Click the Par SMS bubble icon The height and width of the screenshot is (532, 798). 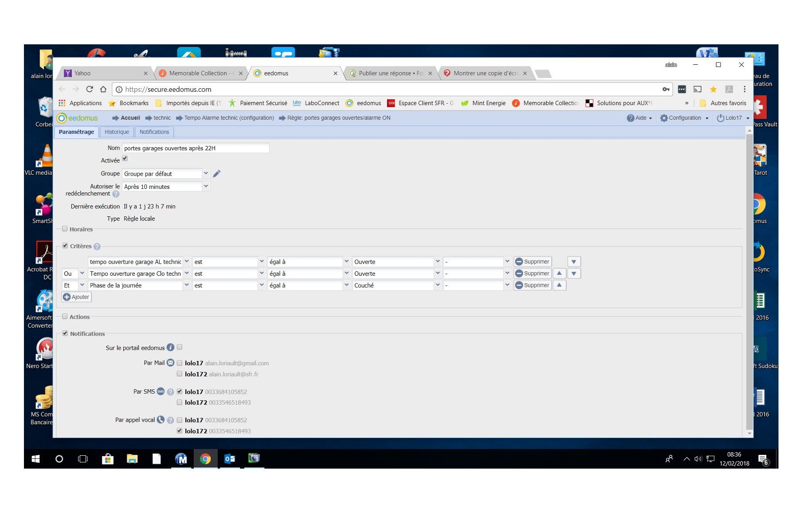[x=160, y=391]
